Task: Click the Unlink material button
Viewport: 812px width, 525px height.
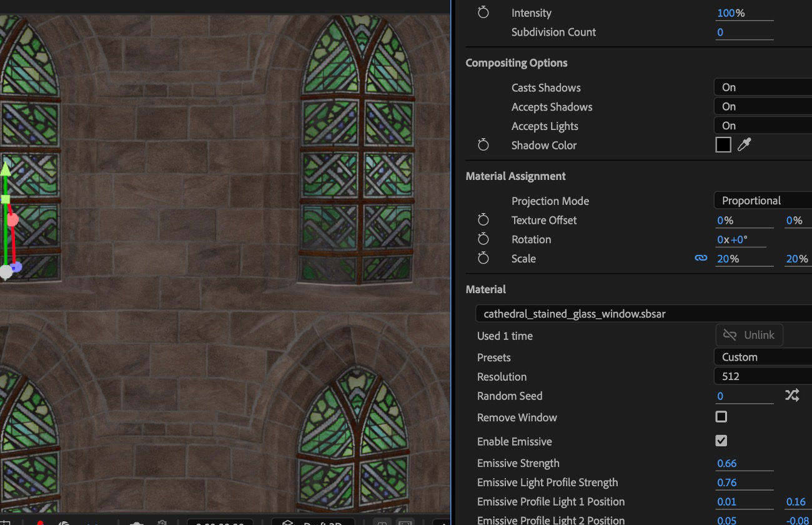Action: coord(749,335)
